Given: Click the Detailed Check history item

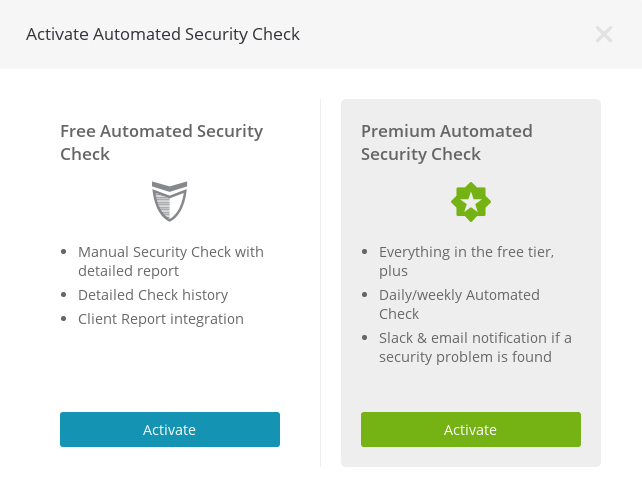Looking at the screenshot, I should (153, 295).
